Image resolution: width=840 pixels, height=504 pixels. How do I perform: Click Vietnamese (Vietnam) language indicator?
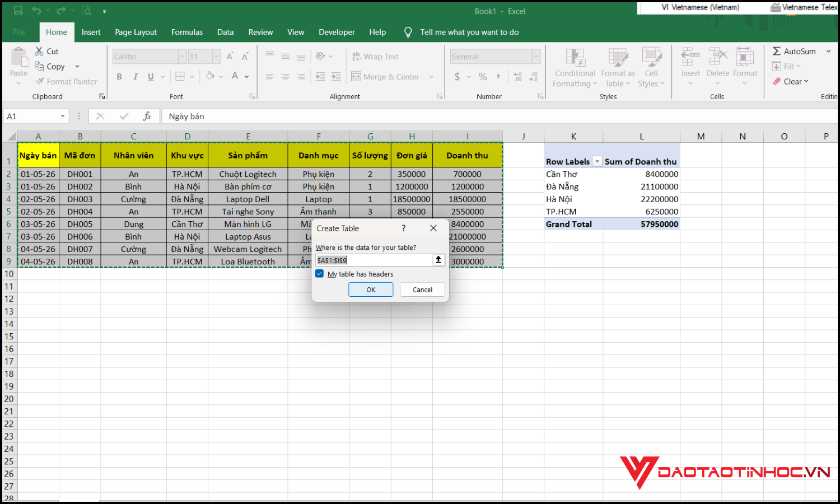coord(700,7)
